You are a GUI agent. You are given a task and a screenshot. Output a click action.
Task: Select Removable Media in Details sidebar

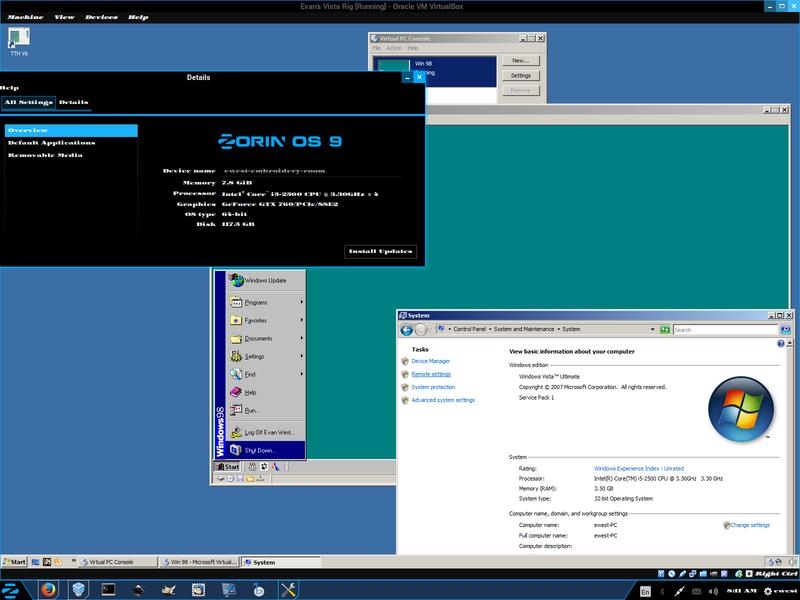tap(71, 155)
